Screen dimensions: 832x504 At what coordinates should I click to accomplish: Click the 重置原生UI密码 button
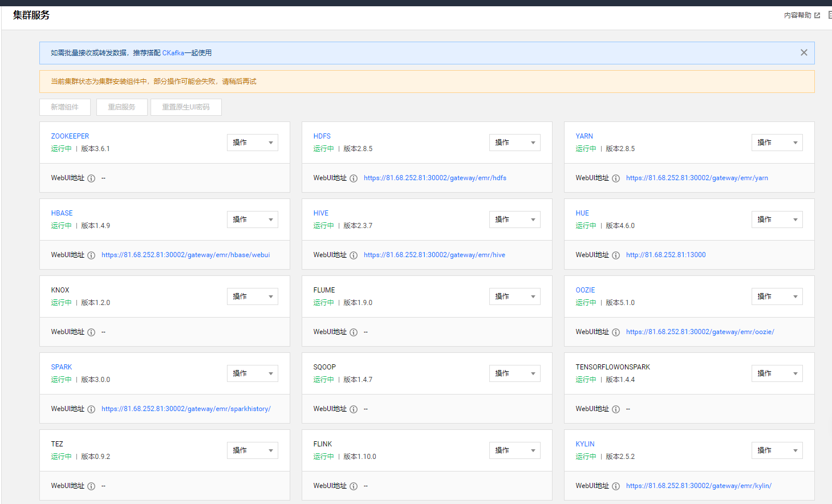click(186, 107)
